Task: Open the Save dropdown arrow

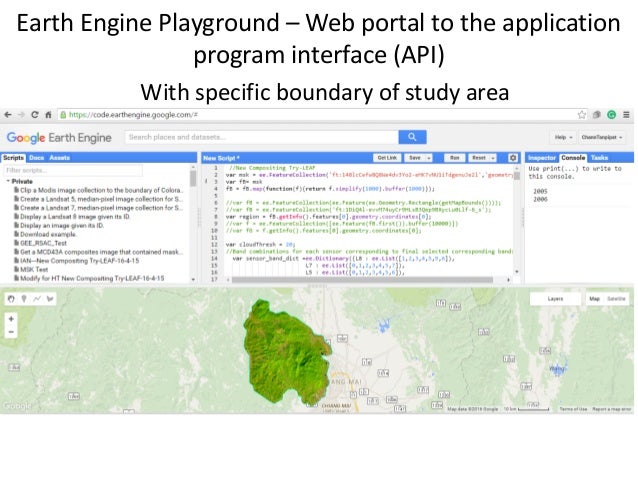Action: [x=428, y=158]
